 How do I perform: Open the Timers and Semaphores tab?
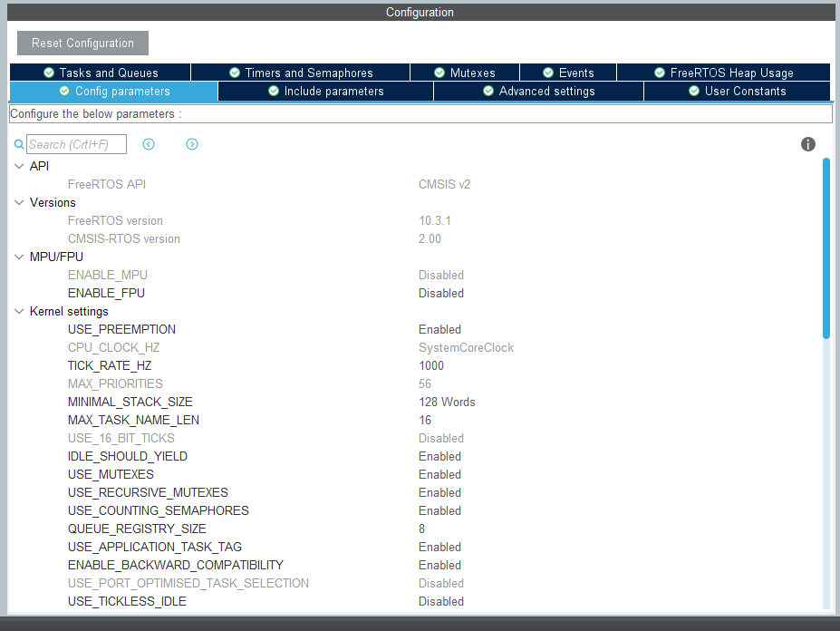tap(300, 72)
